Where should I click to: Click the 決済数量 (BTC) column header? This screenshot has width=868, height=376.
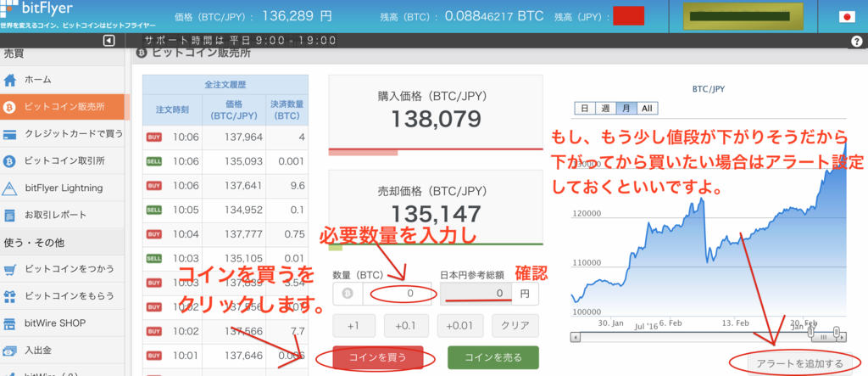287,109
